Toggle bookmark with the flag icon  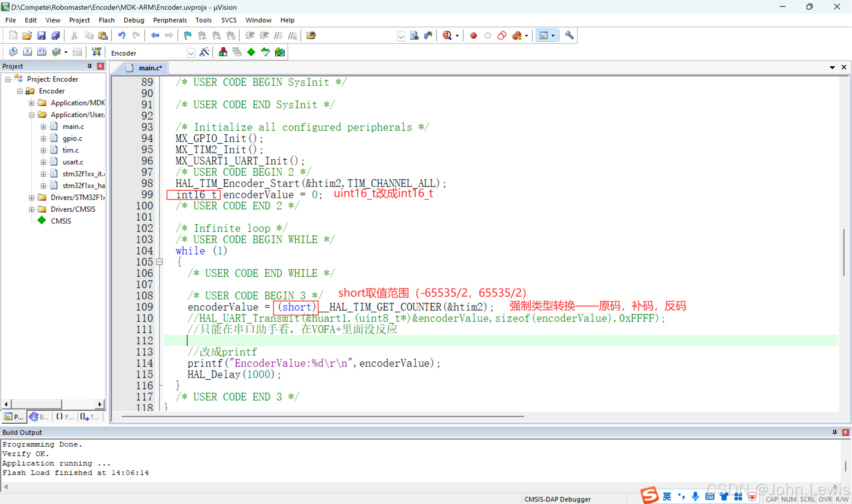point(188,36)
